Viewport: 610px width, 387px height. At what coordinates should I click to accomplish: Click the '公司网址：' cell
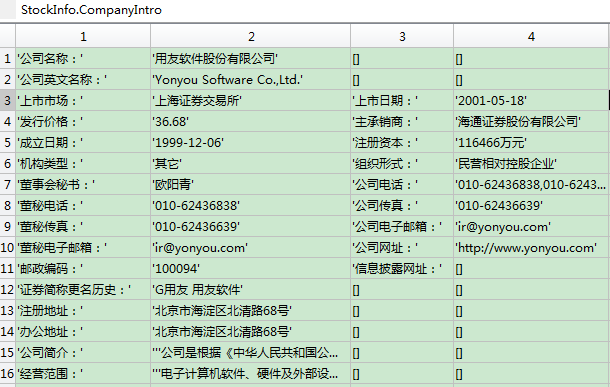(402, 248)
